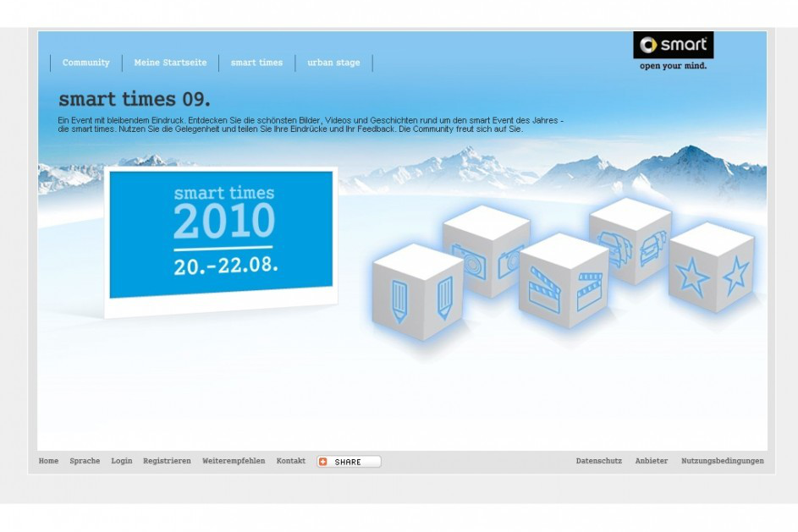Open the Weiterempfehlen link
This screenshot has height=532, width=798.
tap(234, 461)
